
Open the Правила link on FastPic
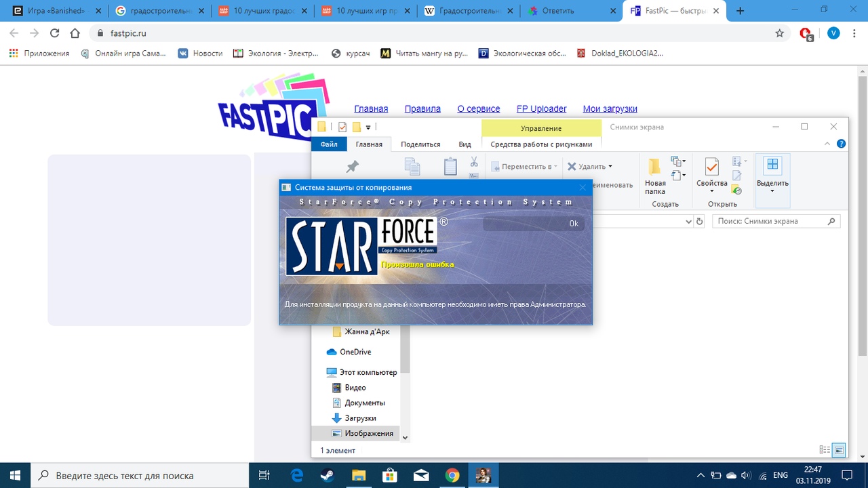coord(422,109)
